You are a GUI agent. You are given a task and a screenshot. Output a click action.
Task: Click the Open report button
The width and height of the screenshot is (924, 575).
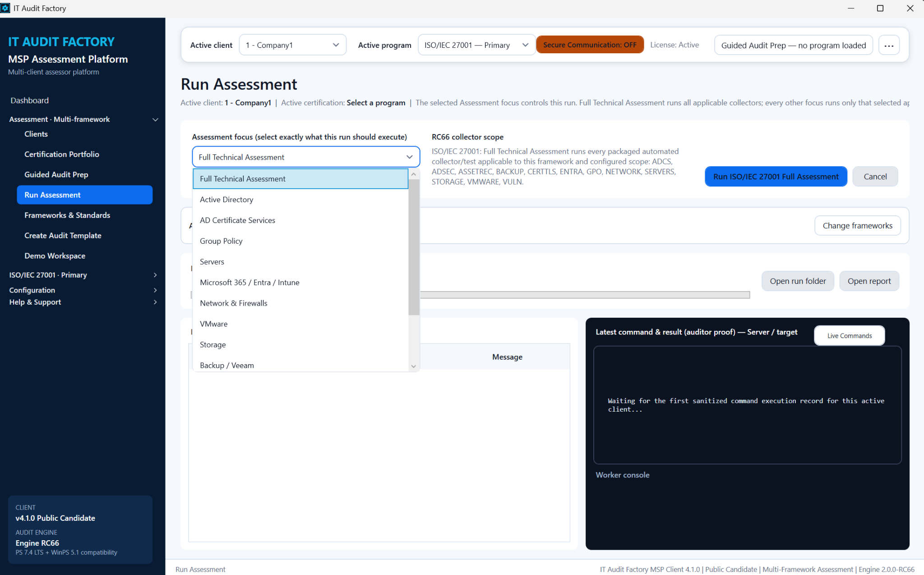[x=869, y=281]
